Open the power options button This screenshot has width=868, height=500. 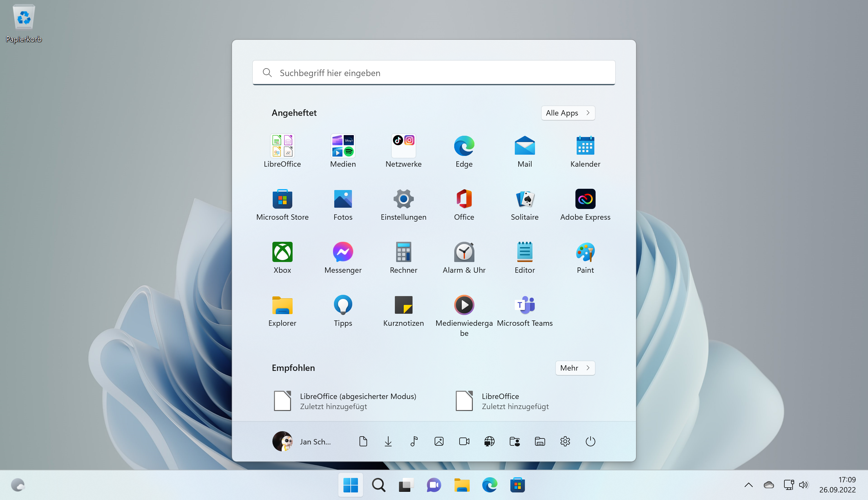pos(590,441)
